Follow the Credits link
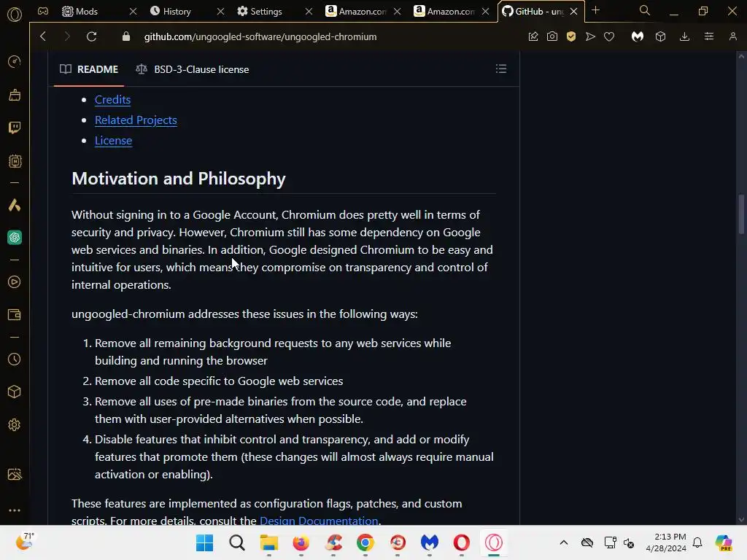Image resolution: width=747 pixels, height=560 pixels. point(112,99)
